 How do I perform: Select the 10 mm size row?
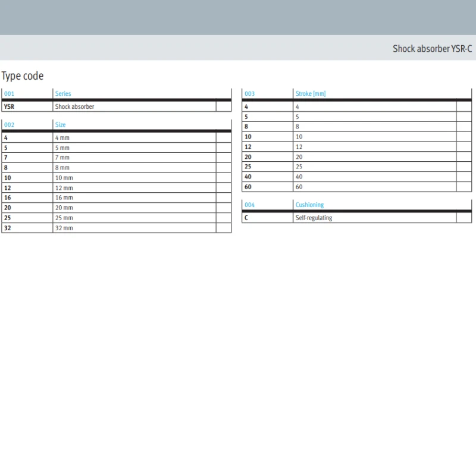coord(116,177)
